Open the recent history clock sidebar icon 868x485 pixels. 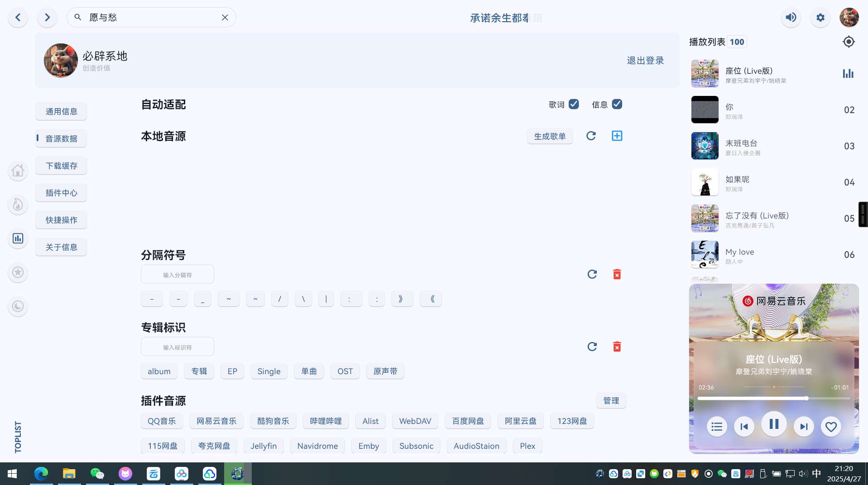click(18, 306)
